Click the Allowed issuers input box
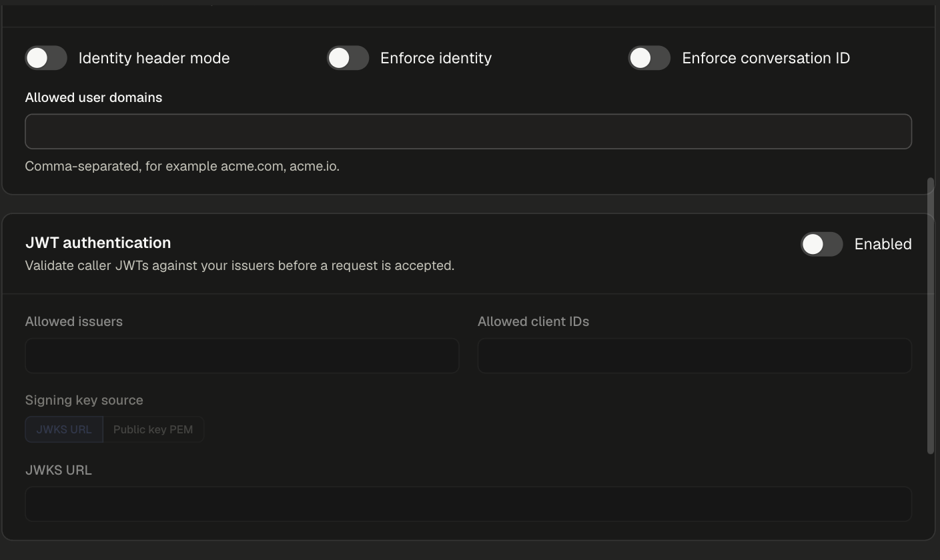940x560 pixels. click(242, 355)
